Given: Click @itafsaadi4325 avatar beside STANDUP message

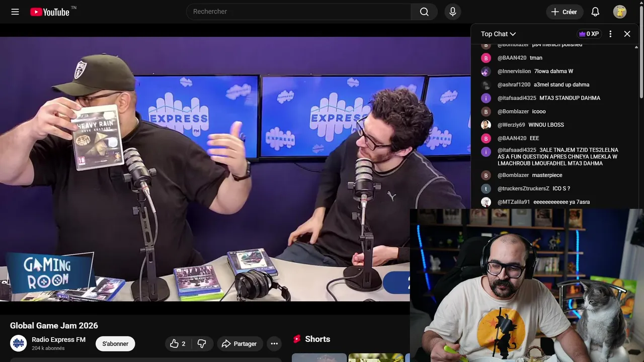Looking at the screenshot, I should pos(486,98).
